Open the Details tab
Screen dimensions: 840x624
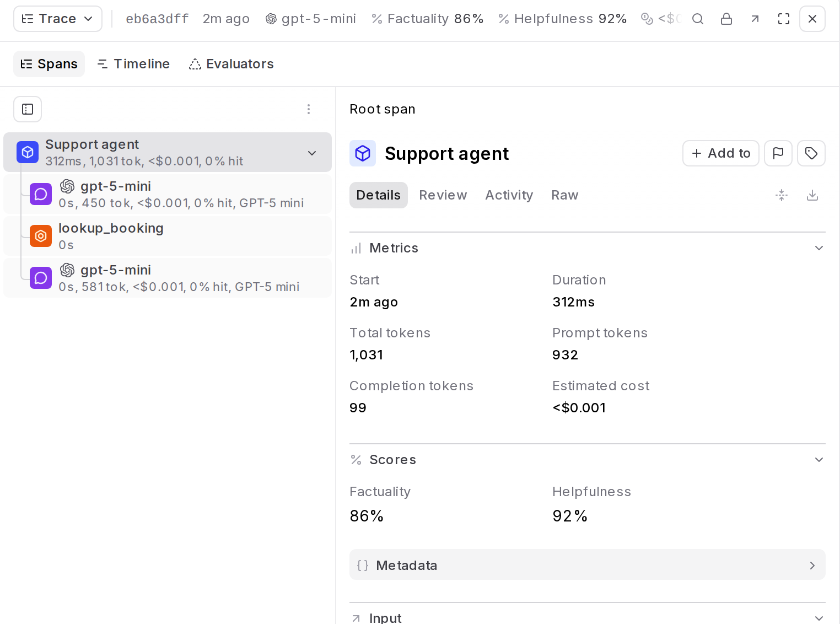click(379, 195)
